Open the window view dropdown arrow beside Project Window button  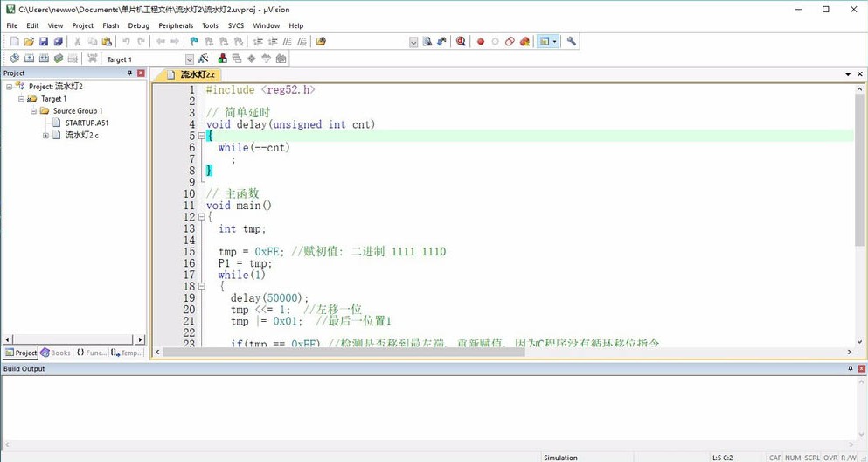[554, 41]
